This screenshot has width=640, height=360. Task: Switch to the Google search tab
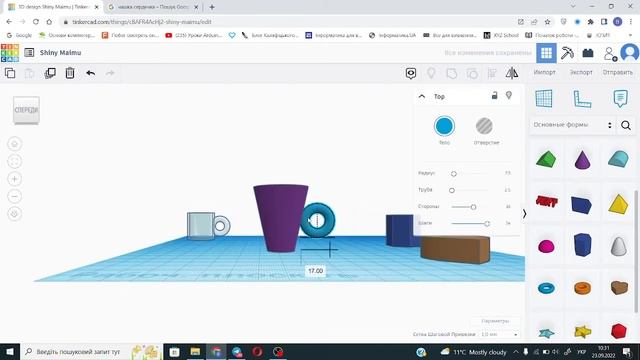point(153,7)
